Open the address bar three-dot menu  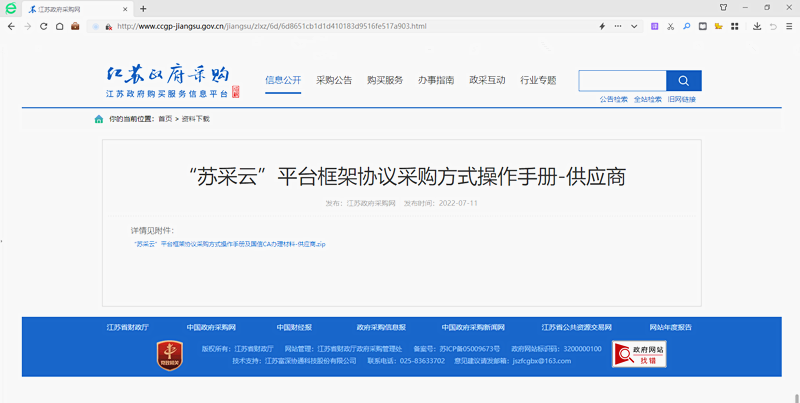click(618, 26)
